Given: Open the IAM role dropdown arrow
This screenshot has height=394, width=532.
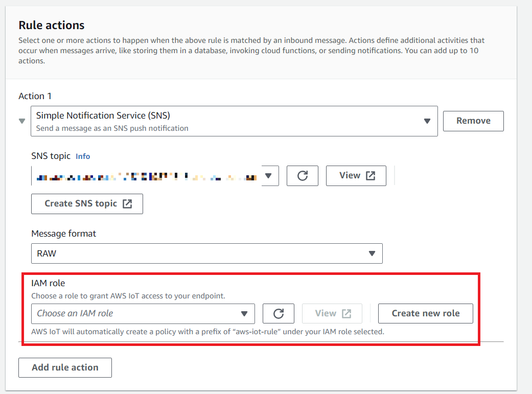Looking at the screenshot, I should [244, 314].
